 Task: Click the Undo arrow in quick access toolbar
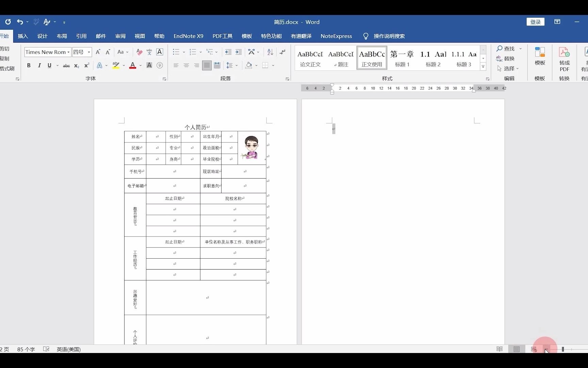(20, 22)
